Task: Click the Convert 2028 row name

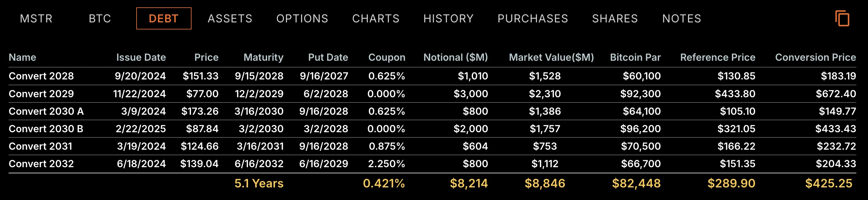Action: pyautogui.click(x=41, y=76)
